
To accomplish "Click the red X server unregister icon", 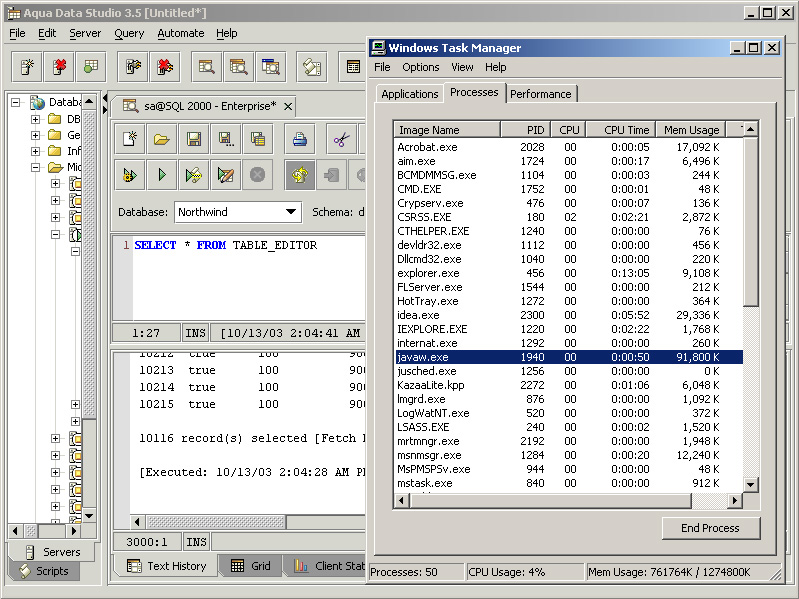I will (x=60, y=67).
